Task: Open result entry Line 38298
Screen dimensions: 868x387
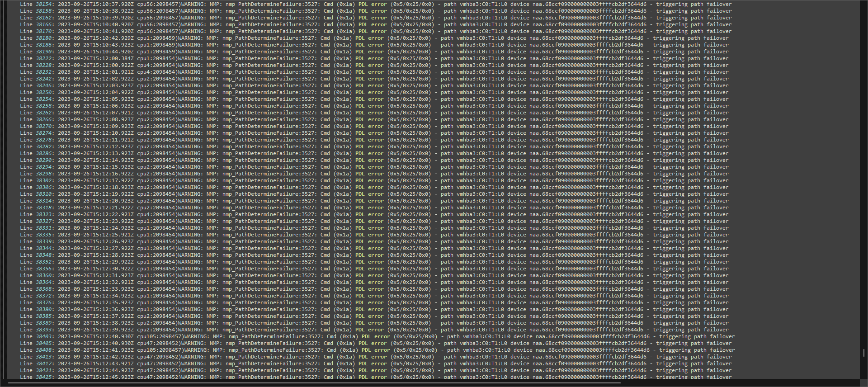Action: [x=374, y=174]
